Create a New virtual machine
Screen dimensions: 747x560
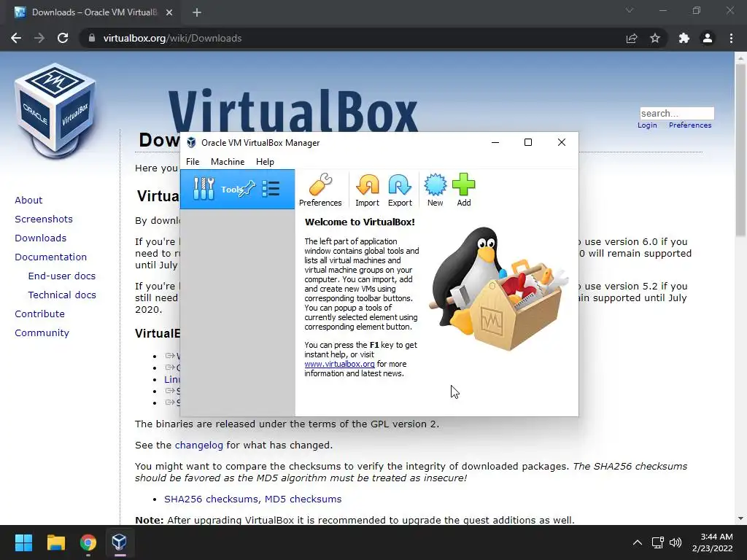point(435,190)
